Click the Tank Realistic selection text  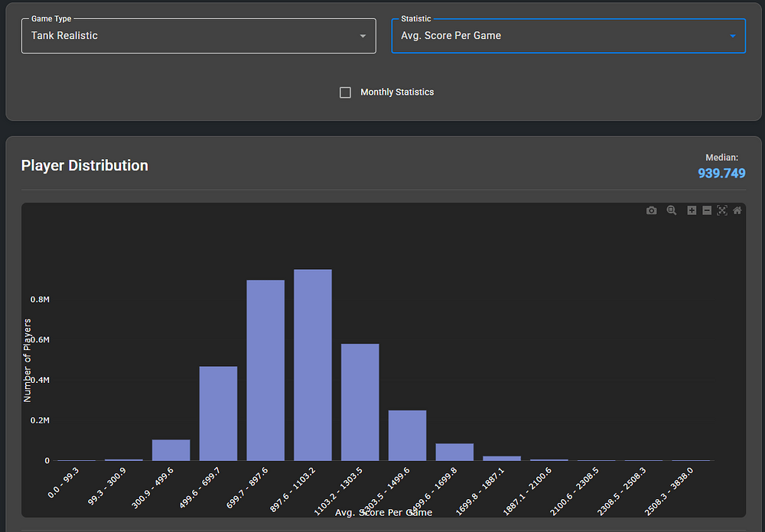coord(65,36)
